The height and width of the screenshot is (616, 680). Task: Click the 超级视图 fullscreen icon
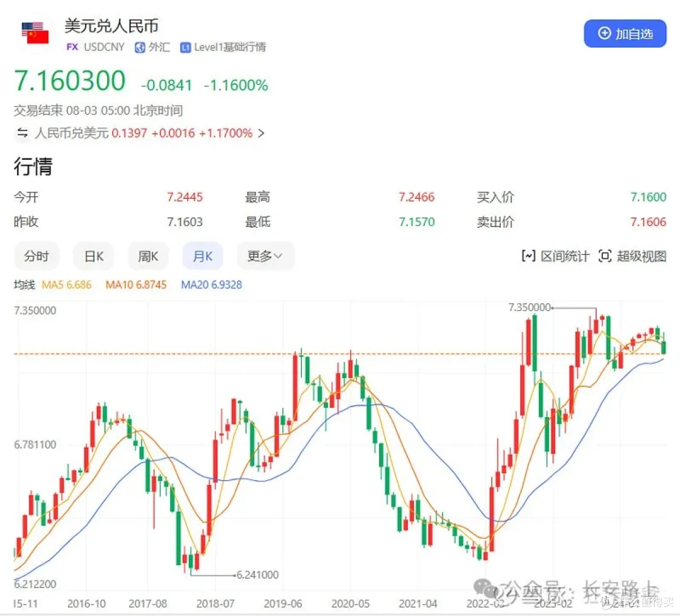pyautogui.click(x=605, y=256)
